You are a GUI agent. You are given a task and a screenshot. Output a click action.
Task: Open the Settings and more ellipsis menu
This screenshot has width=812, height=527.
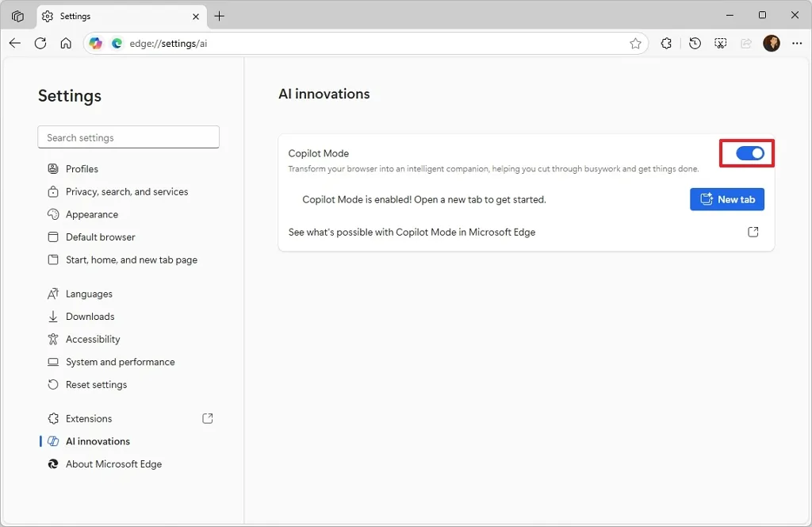(x=797, y=44)
